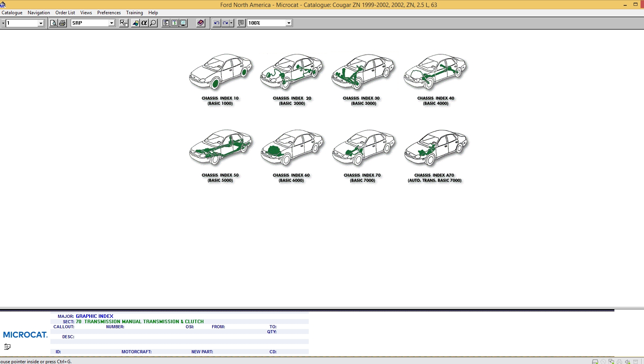This screenshot has width=644, height=364.
Task: Open the Order List menu
Action: (x=65, y=13)
